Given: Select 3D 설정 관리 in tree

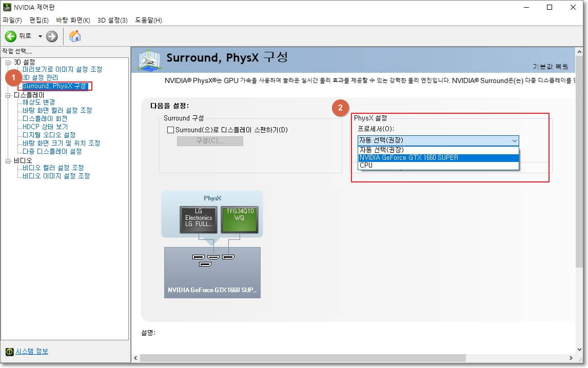Looking at the screenshot, I should pos(40,77).
